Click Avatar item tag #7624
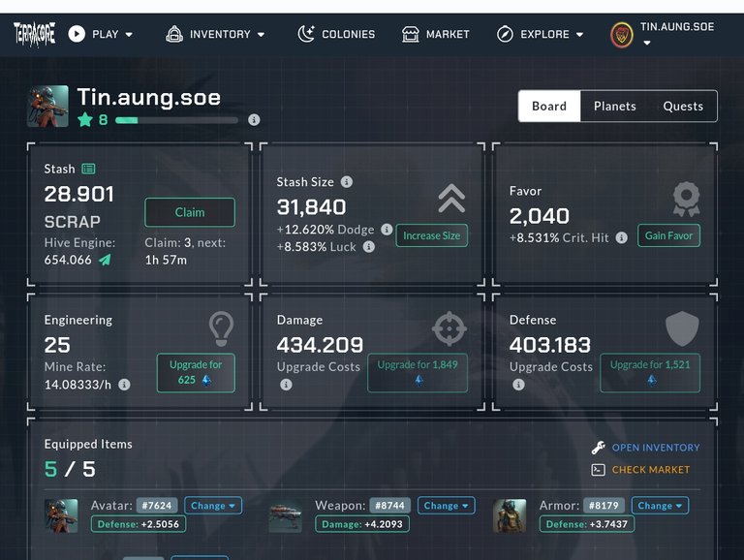The height and width of the screenshot is (560, 744). pos(157,506)
